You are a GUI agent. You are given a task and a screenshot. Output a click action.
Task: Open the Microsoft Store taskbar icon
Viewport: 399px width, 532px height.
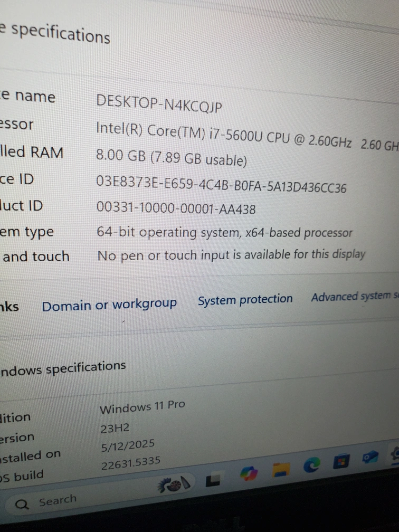[341, 462]
